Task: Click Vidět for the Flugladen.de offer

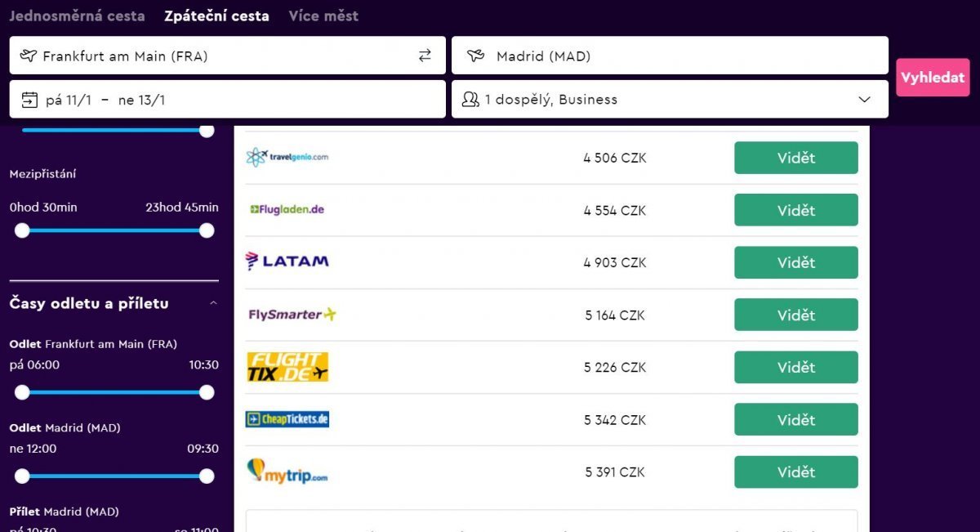Action: (x=795, y=210)
